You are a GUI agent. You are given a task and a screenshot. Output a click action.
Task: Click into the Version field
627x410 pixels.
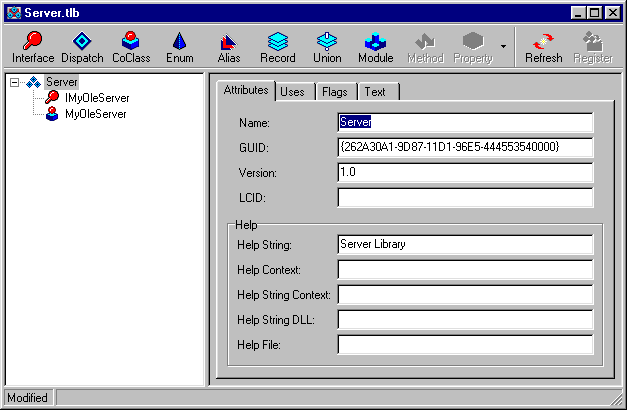point(465,173)
